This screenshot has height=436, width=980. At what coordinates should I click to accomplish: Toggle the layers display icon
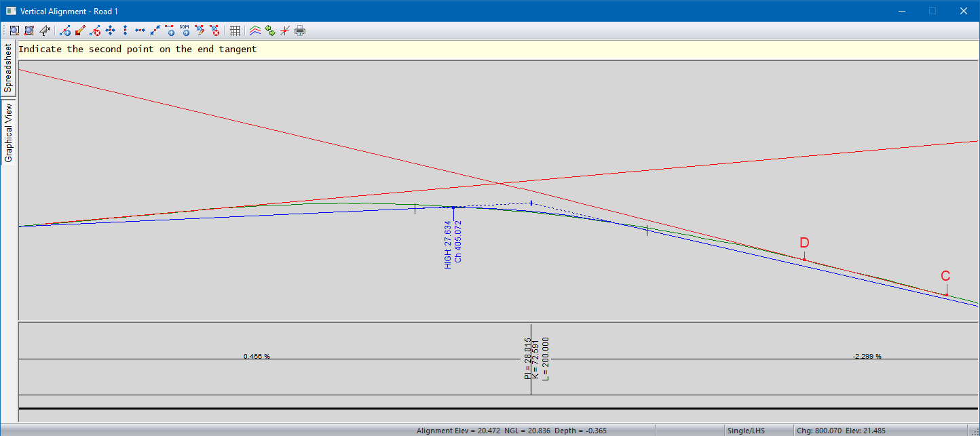[x=255, y=31]
